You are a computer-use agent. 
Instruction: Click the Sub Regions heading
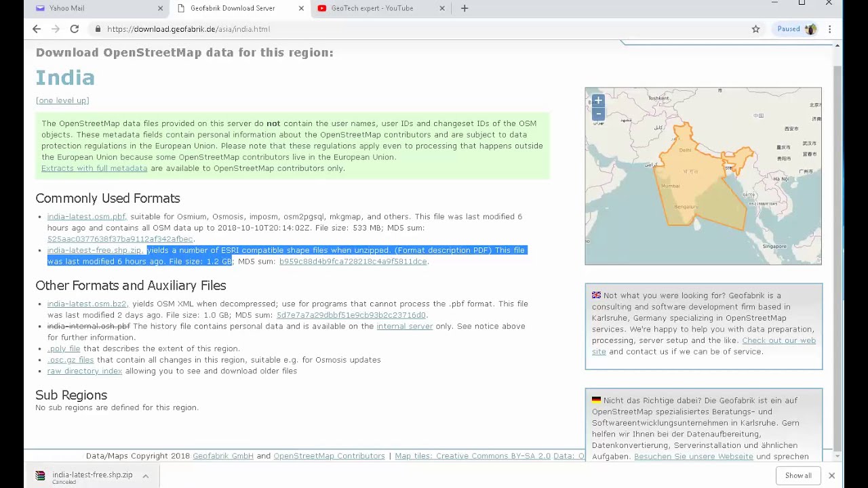[71, 395]
